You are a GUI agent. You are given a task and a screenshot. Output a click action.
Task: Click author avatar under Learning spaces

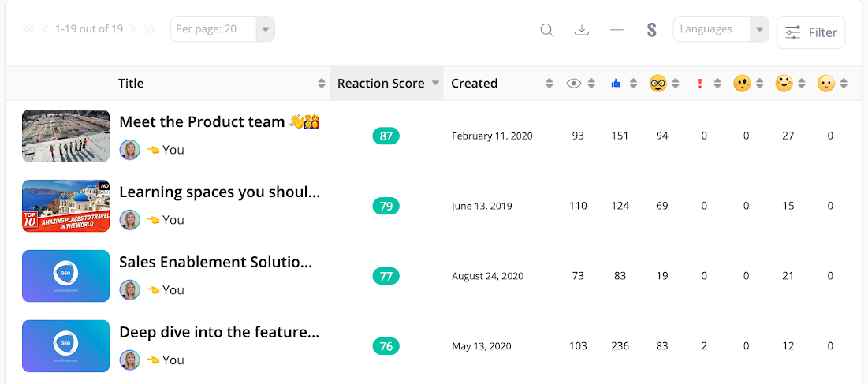pyautogui.click(x=130, y=220)
